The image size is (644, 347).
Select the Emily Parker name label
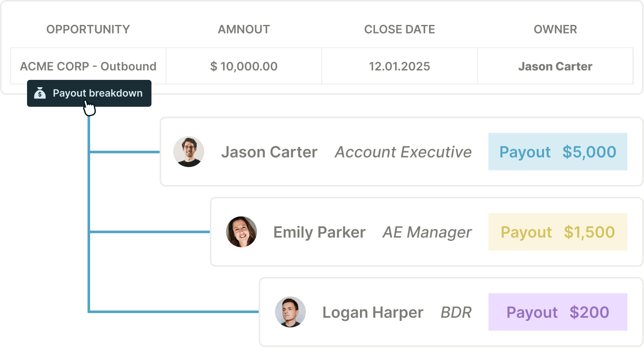[x=319, y=232]
